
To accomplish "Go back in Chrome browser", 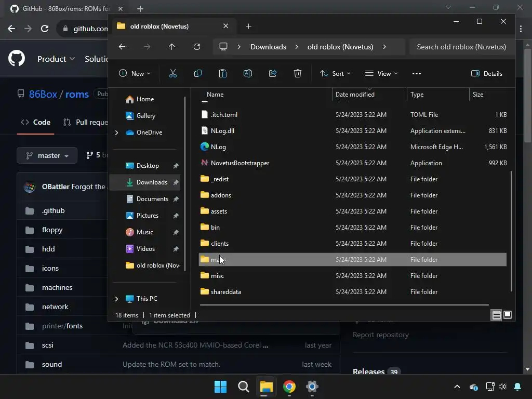I will pyautogui.click(x=11, y=29).
